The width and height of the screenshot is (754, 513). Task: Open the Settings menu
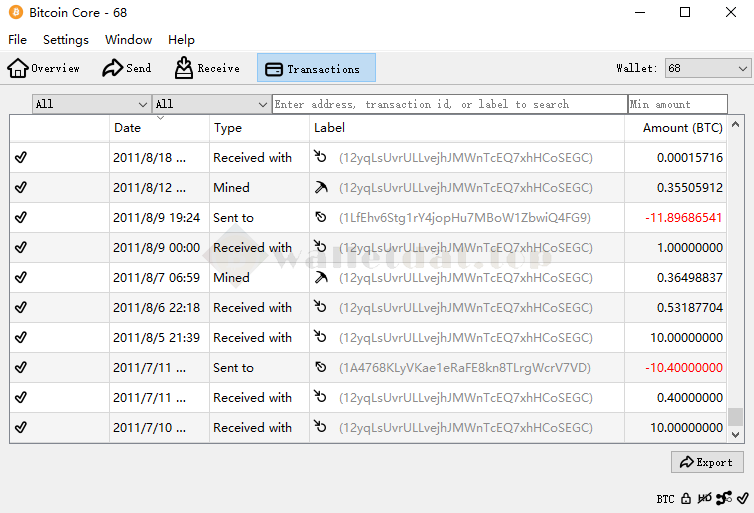pos(66,40)
